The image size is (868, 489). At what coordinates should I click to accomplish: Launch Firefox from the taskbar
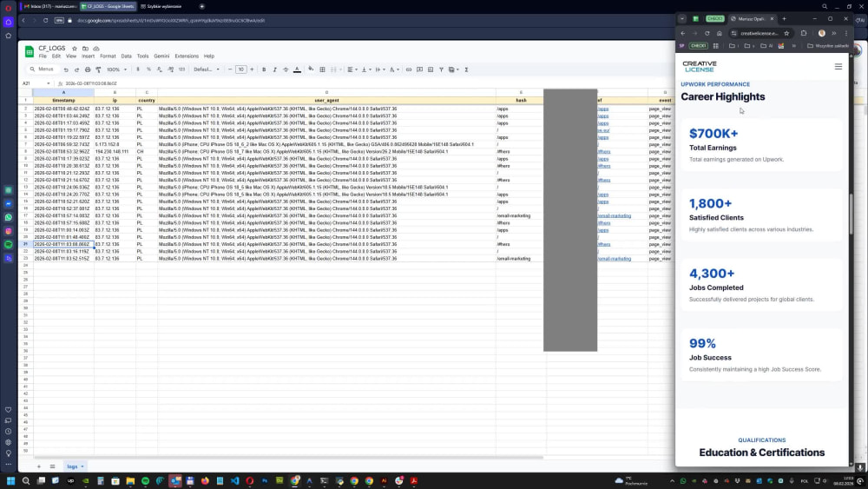[x=206, y=480]
